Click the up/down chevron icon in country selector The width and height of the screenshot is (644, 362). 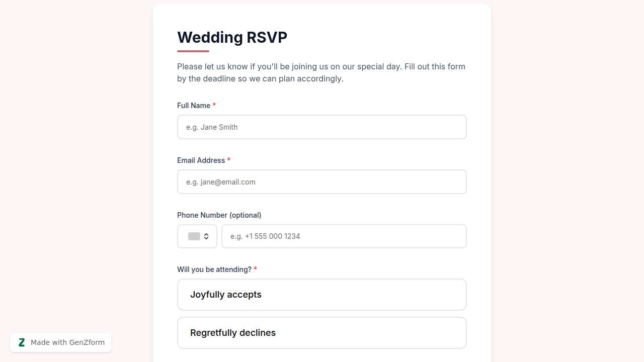(207, 236)
